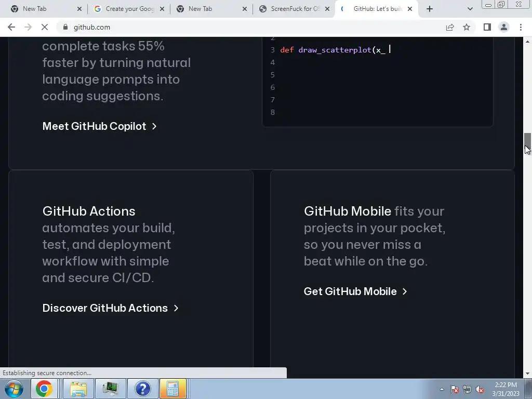Image resolution: width=532 pixels, height=399 pixels.
Task: Click the scrollbar down arrow
Action: click(x=527, y=374)
